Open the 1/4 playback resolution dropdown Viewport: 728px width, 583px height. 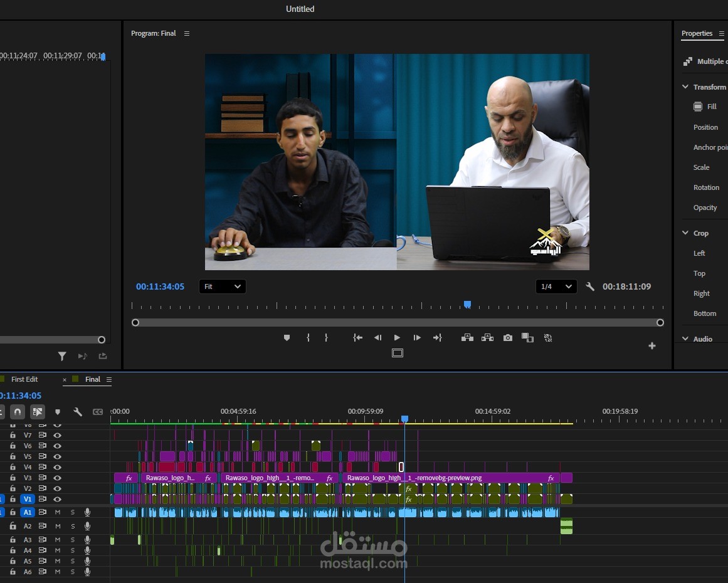(x=556, y=286)
